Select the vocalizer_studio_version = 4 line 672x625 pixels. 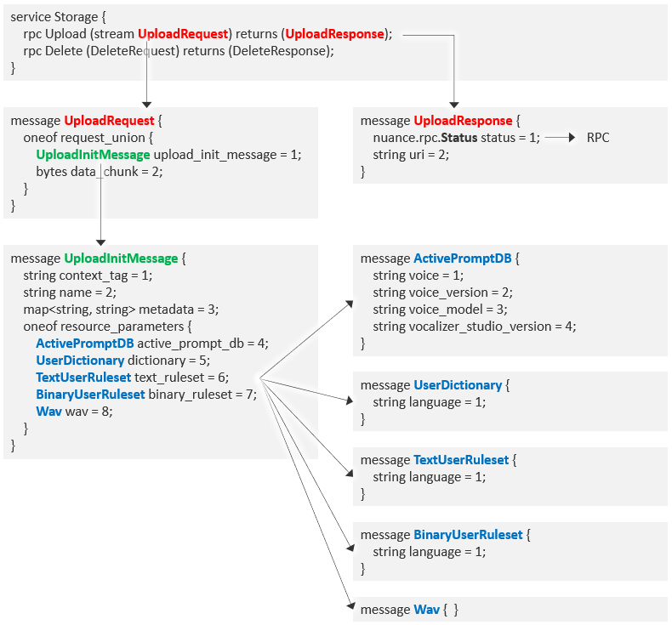point(474,327)
